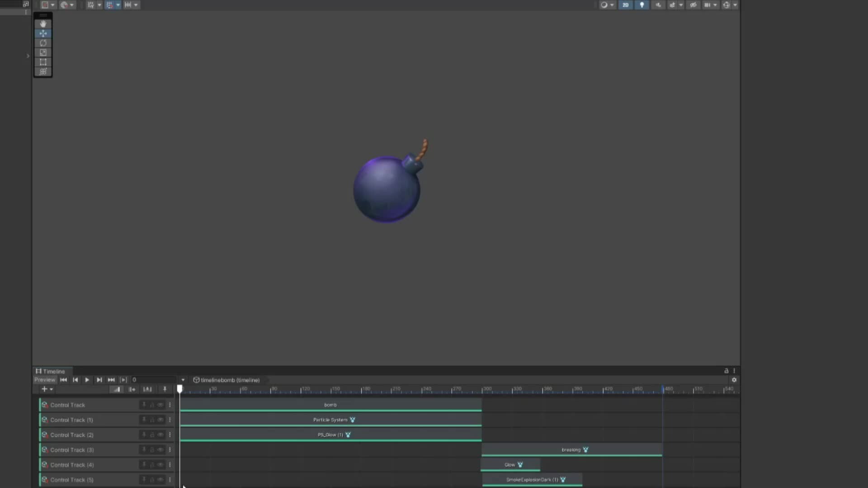Toggle 2D scene view mode
868x488 pixels.
point(625,5)
